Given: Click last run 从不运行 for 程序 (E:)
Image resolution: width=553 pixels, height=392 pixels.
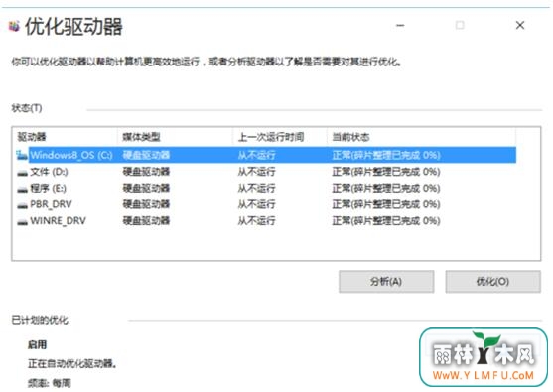Looking at the screenshot, I should click(x=256, y=188).
